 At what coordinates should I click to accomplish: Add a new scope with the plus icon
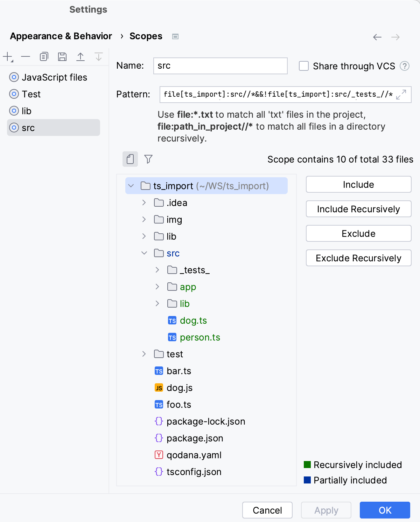[x=7, y=56]
